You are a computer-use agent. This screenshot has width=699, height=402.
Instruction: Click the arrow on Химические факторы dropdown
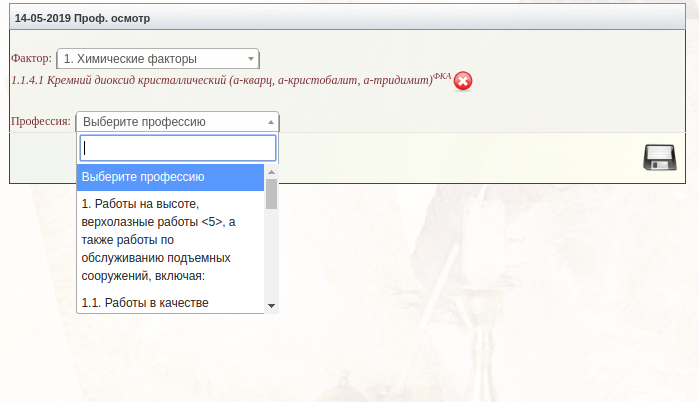[x=251, y=59]
